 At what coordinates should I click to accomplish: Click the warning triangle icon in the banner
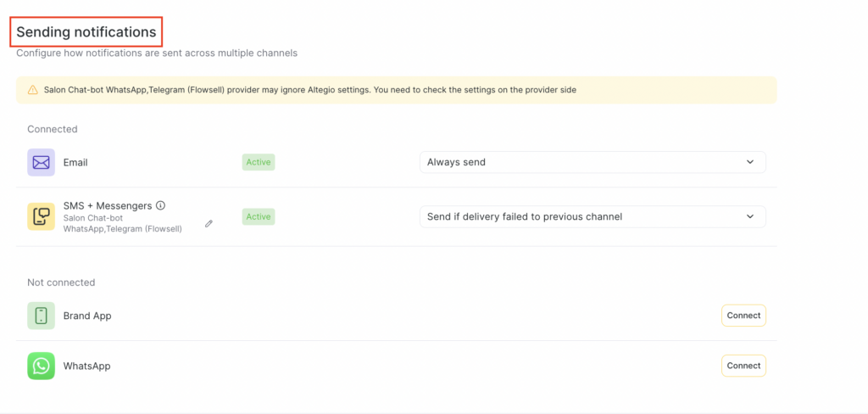pyautogui.click(x=32, y=90)
